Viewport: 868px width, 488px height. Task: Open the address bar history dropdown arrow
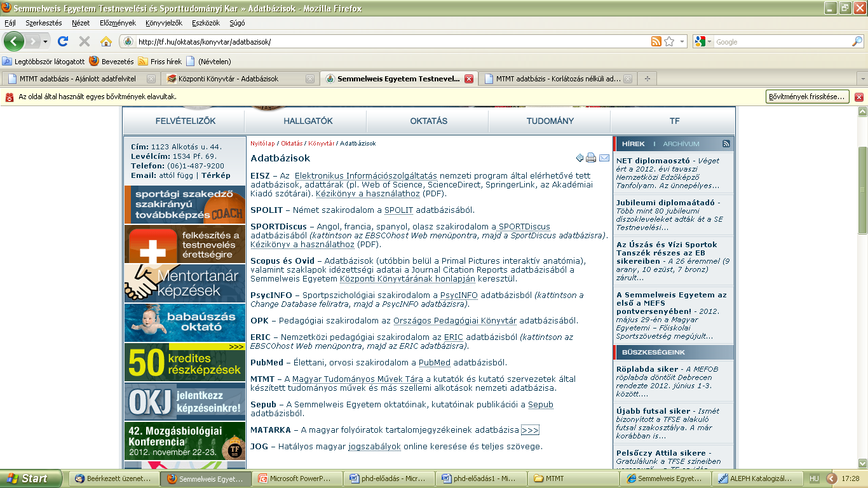pos(682,41)
